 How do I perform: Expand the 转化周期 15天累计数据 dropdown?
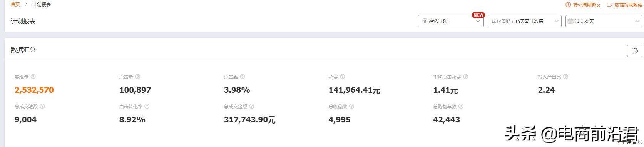tap(525, 21)
